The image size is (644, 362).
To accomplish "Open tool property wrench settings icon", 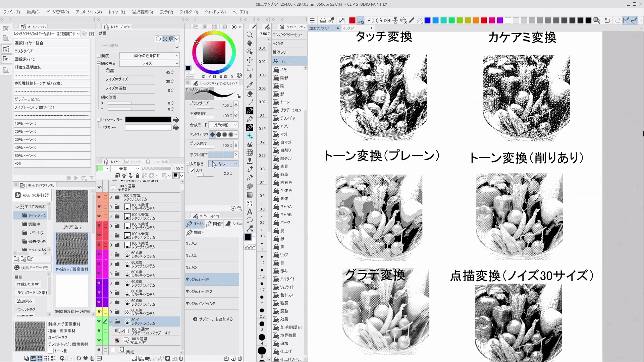I will (x=240, y=208).
